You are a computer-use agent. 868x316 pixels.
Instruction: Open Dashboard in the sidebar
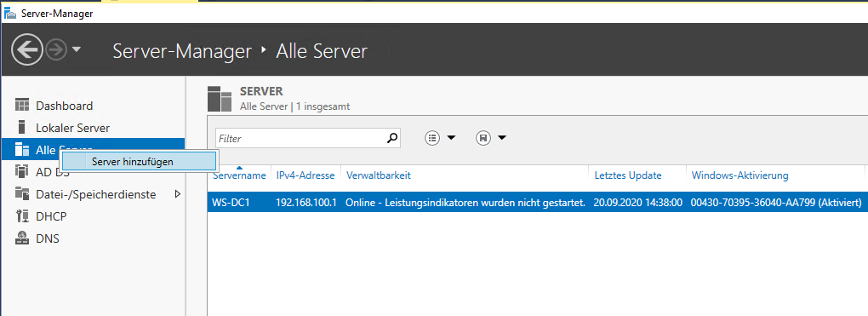point(64,106)
